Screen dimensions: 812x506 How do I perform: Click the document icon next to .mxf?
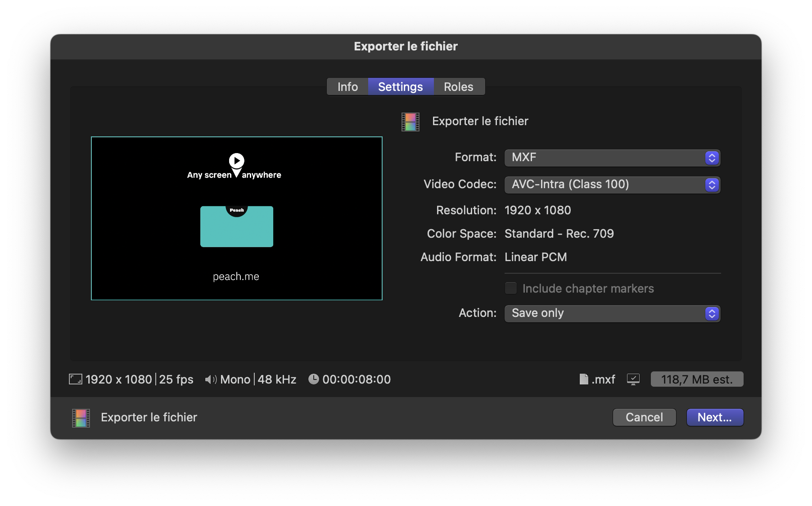[584, 379]
